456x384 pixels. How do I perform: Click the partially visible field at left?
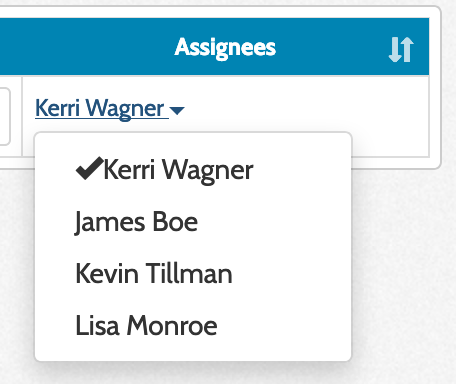[5, 116]
